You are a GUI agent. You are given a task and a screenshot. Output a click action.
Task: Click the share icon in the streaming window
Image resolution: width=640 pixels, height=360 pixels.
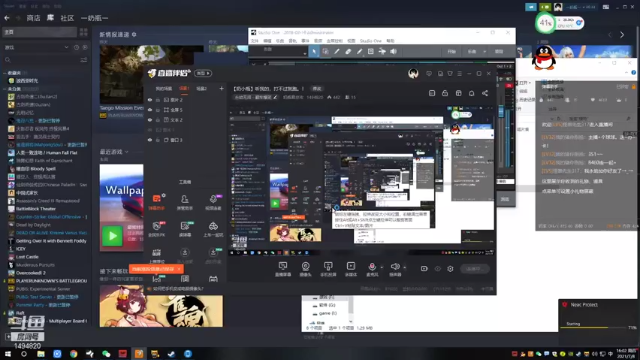[485, 93]
